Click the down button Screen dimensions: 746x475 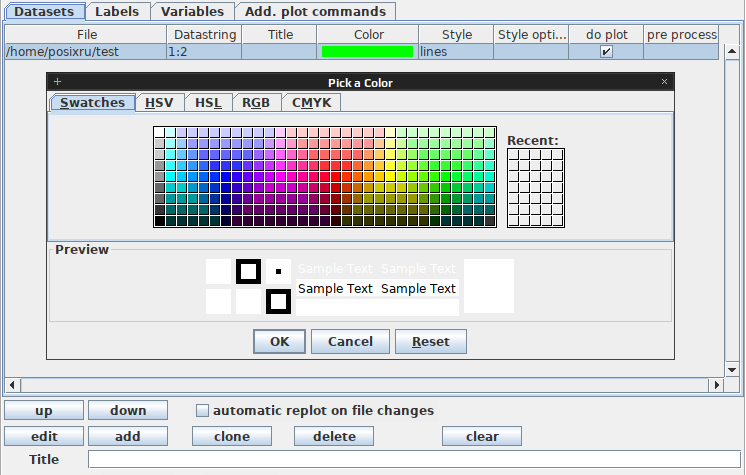128,410
